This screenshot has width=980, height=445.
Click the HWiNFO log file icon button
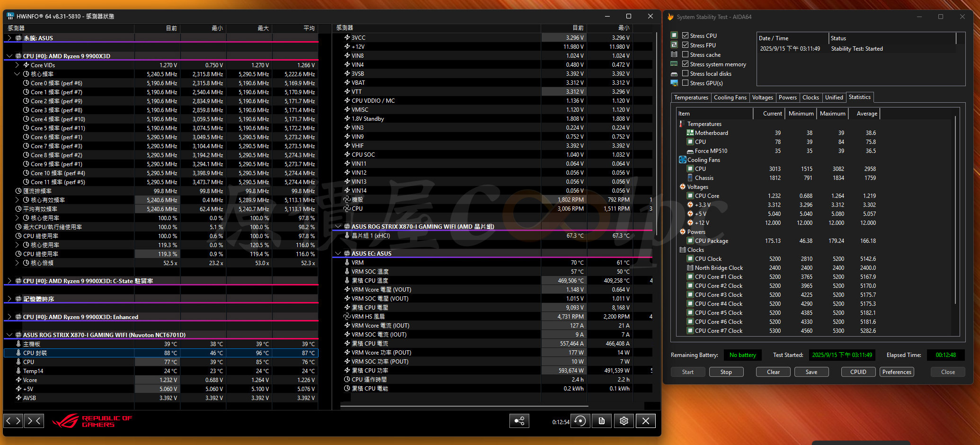(x=602, y=421)
